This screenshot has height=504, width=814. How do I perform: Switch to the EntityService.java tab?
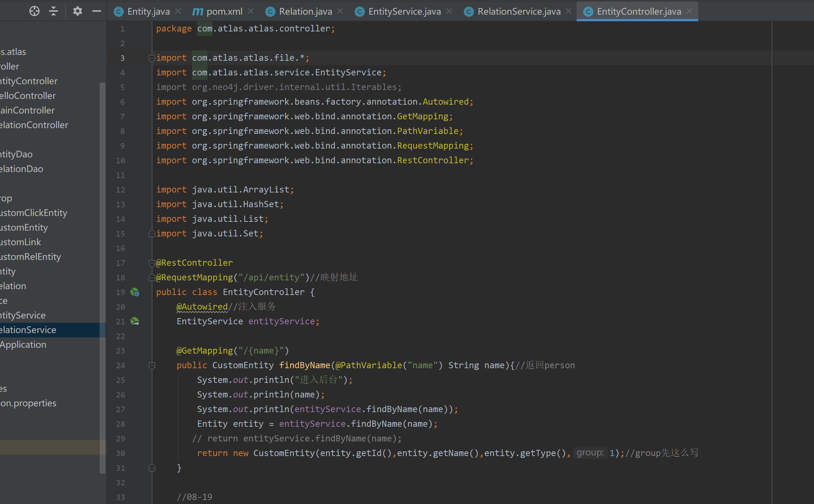[404, 12]
